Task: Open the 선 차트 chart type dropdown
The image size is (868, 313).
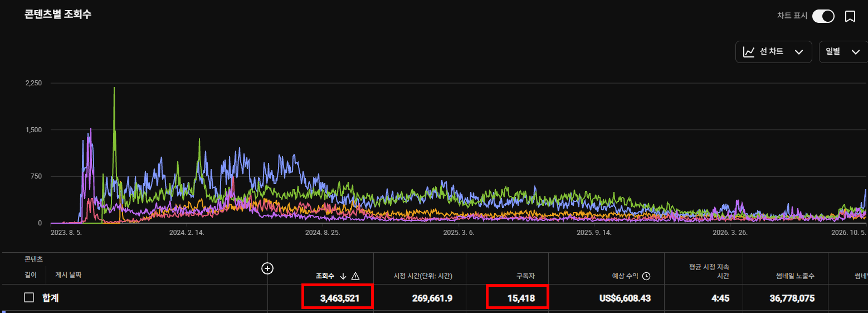Action: (773, 52)
